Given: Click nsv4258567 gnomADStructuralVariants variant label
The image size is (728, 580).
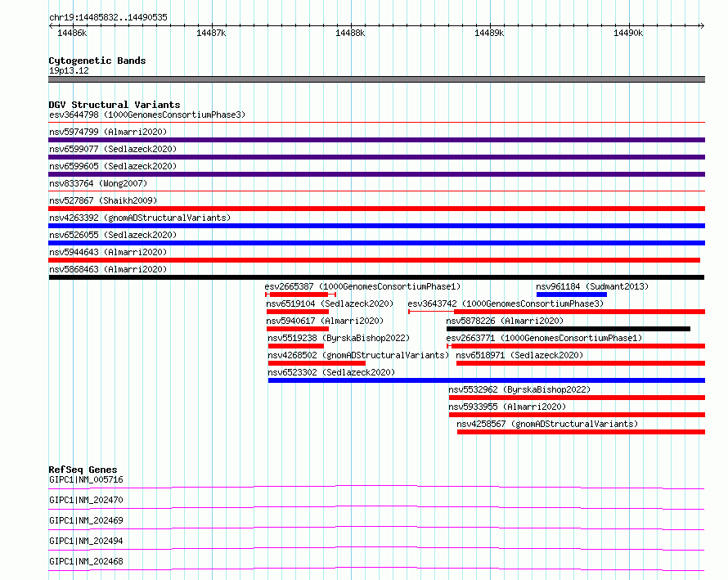Looking at the screenshot, I should pos(547,424).
